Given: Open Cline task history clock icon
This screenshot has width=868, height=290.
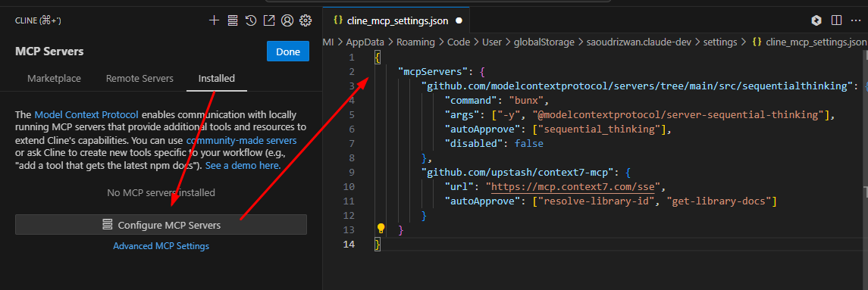Looking at the screenshot, I should 251,20.
